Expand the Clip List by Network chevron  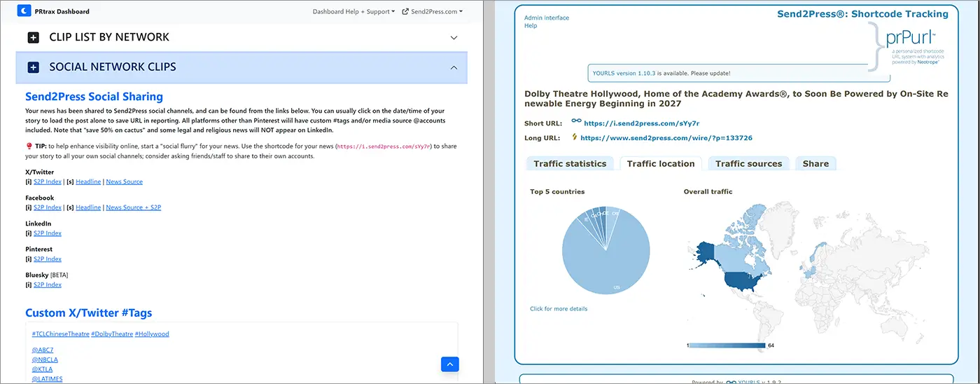(454, 38)
